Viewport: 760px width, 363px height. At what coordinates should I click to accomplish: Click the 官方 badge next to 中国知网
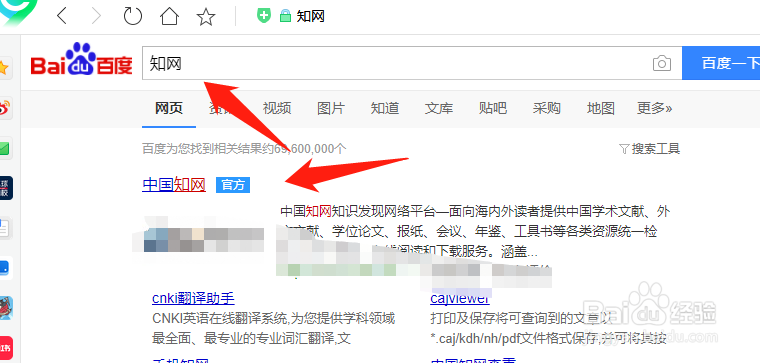233,185
